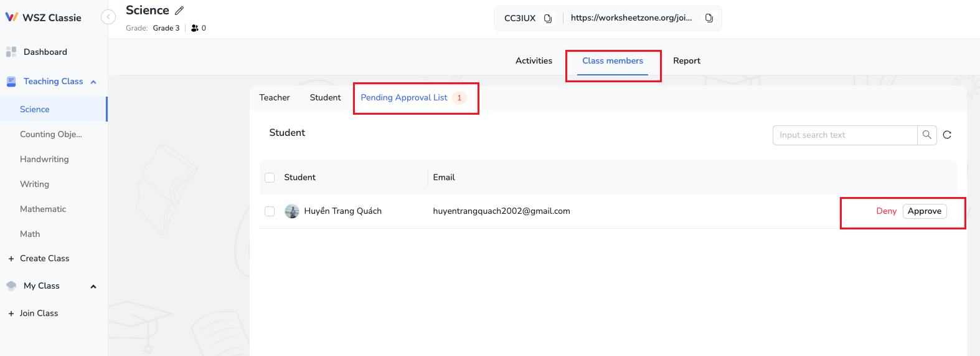
Task: Click the class code text CC3IUX
Action: coord(520,18)
